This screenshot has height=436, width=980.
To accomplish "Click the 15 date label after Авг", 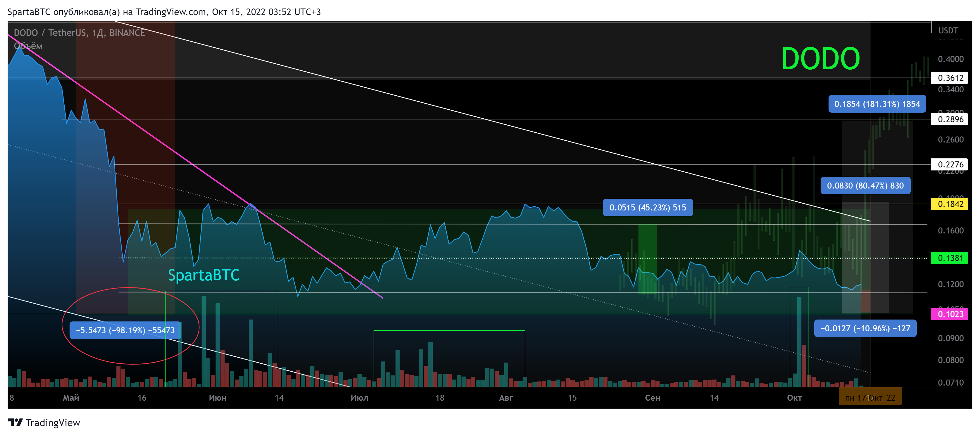I will coord(572,398).
